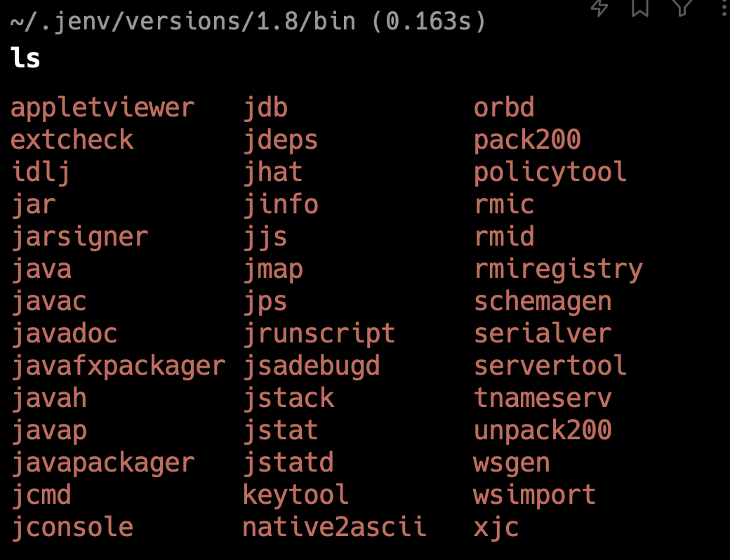Click the keytool entry
This screenshot has height=560, width=730.
tap(296, 495)
